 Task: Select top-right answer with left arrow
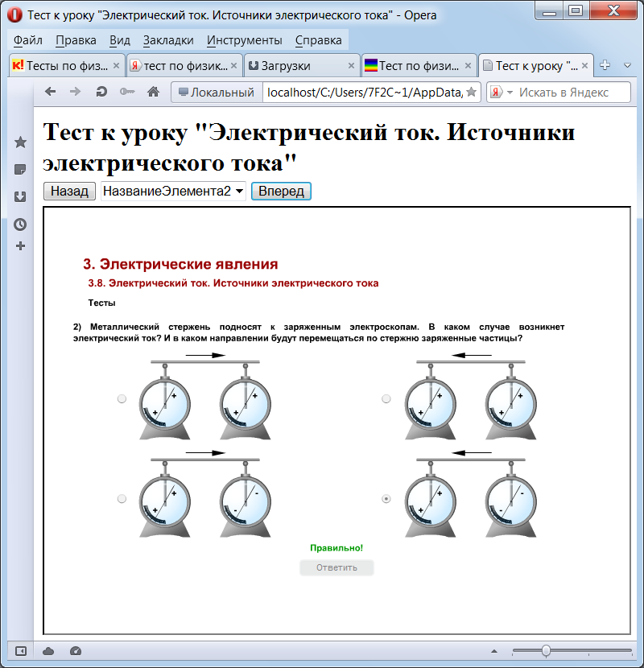(386, 398)
